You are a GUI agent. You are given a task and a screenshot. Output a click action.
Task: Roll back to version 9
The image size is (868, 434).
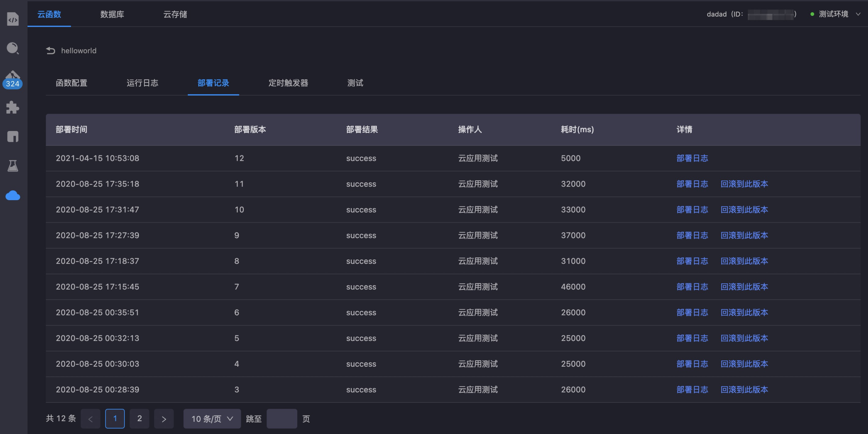pos(744,235)
